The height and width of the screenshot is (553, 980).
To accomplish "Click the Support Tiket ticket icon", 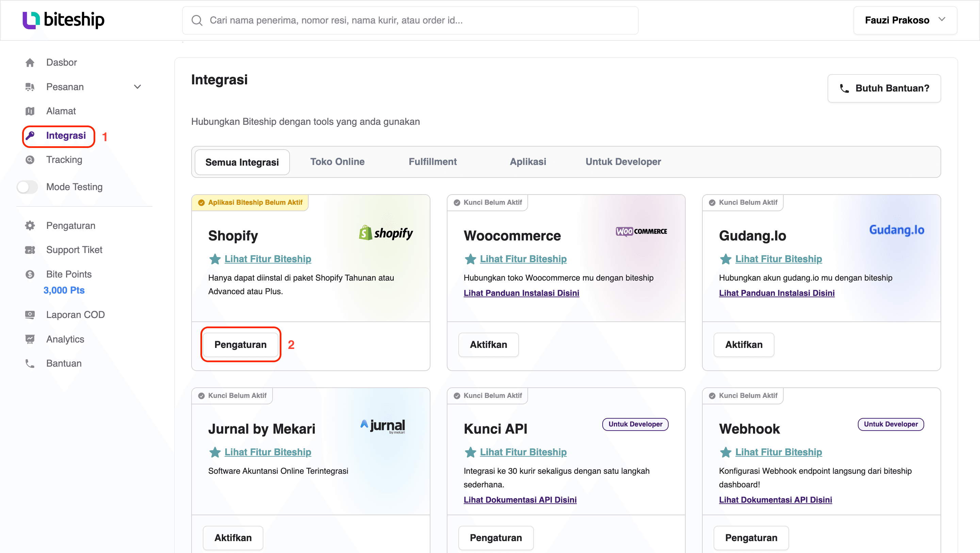I will pos(30,250).
